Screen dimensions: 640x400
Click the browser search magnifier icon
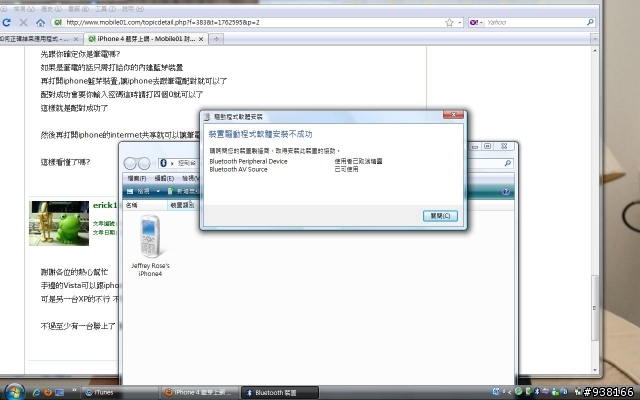[x=590, y=22]
